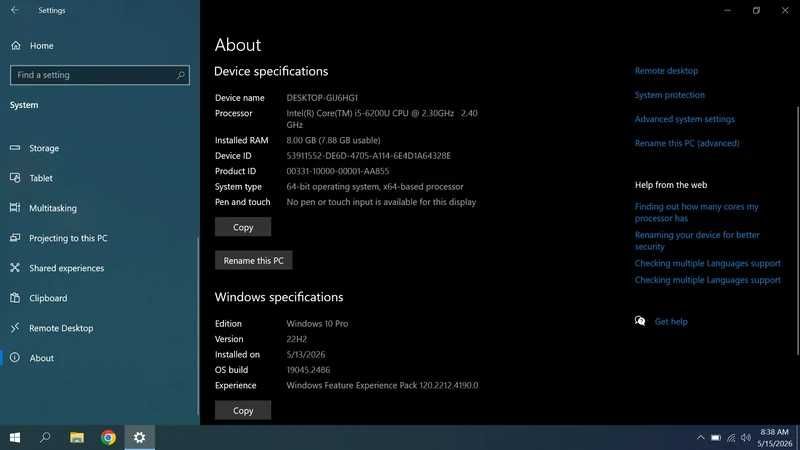Select the About info icon in sidebar
The image size is (800, 450).
pyautogui.click(x=15, y=358)
